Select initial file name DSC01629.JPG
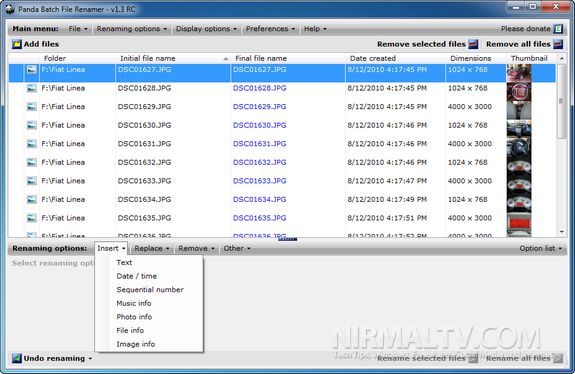Image resolution: width=575 pixels, height=374 pixels. (x=144, y=107)
